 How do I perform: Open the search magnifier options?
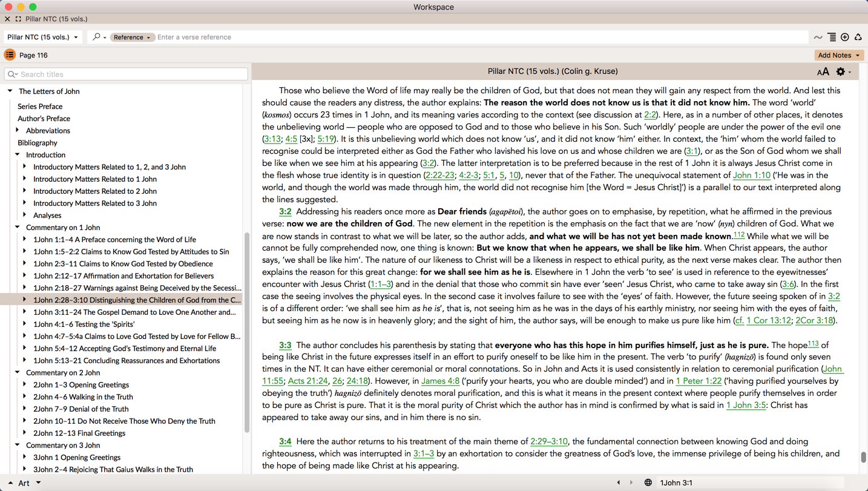pyautogui.click(x=99, y=37)
